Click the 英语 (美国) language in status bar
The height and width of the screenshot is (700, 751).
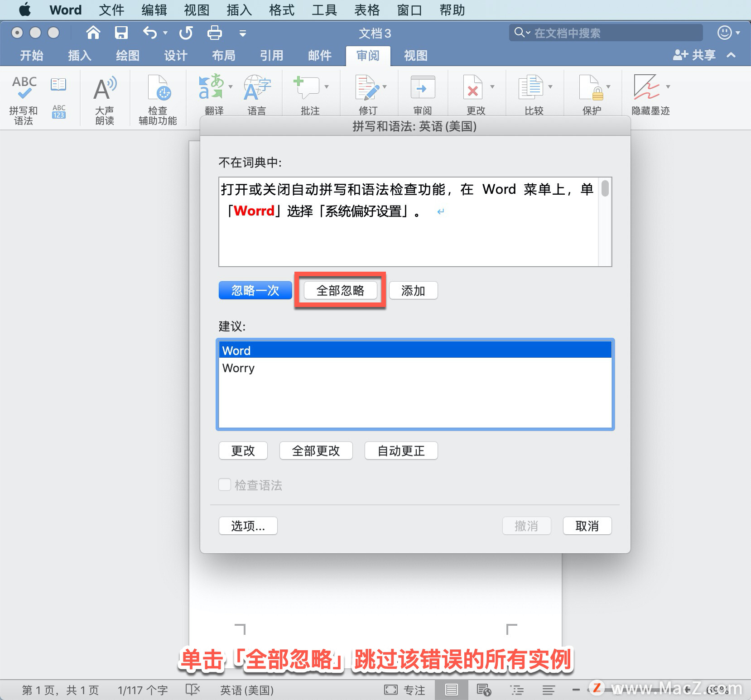[x=247, y=690]
